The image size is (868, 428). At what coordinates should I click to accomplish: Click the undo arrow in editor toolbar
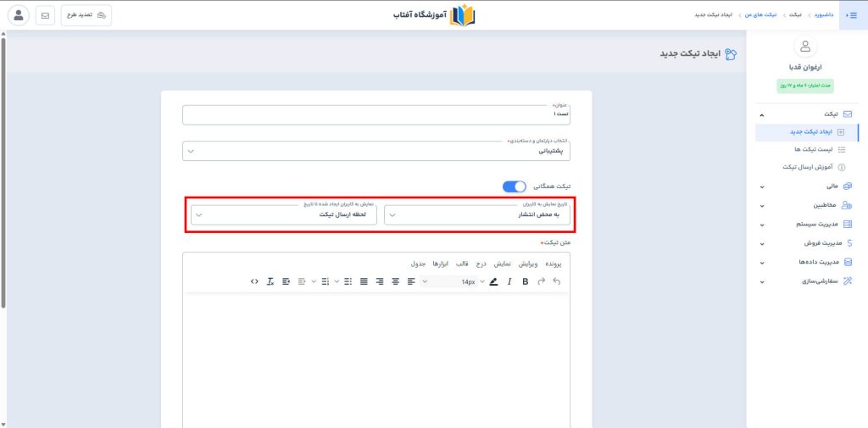[x=557, y=281]
